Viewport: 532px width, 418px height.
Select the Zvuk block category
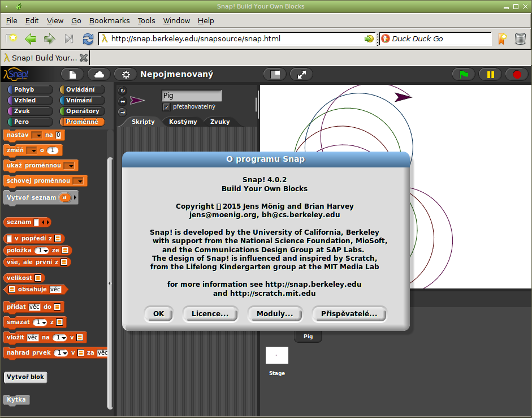pyautogui.click(x=30, y=111)
